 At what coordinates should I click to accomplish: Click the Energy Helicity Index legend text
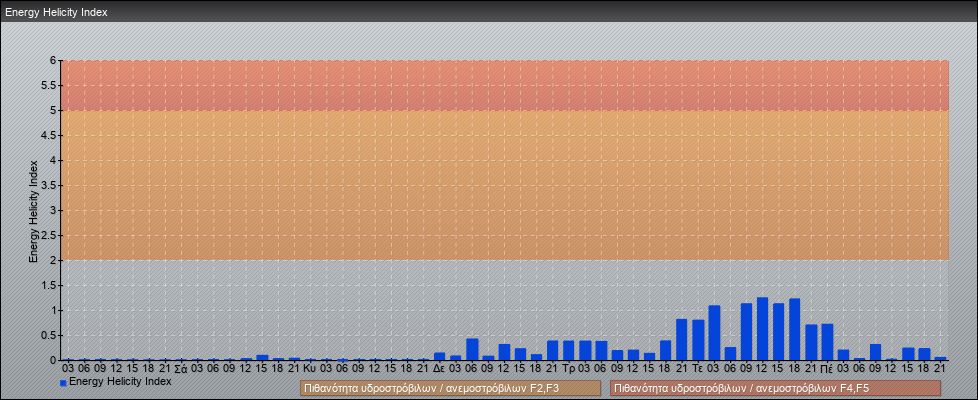pos(120,382)
